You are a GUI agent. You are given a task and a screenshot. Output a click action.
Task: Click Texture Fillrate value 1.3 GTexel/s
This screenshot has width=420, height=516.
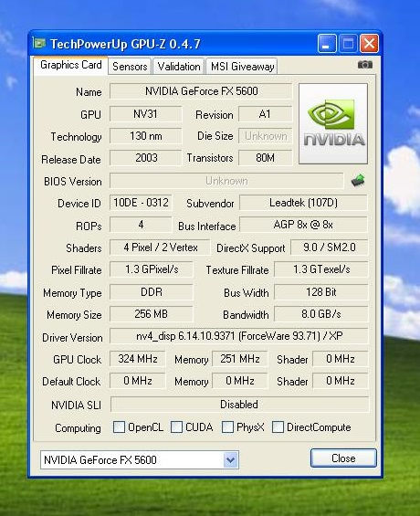point(321,269)
